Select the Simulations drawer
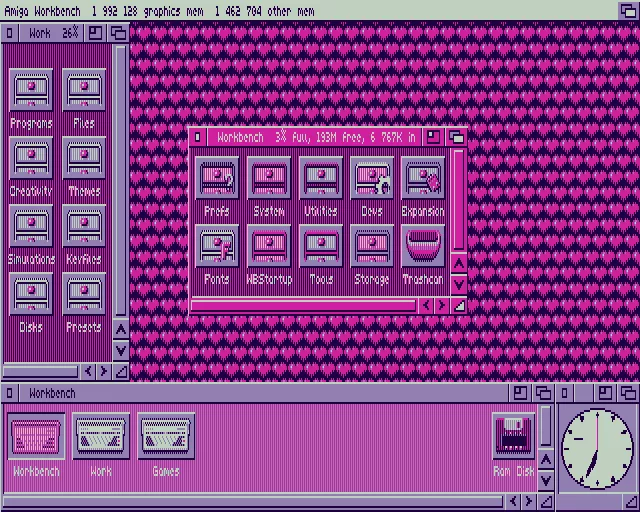 [31, 226]
